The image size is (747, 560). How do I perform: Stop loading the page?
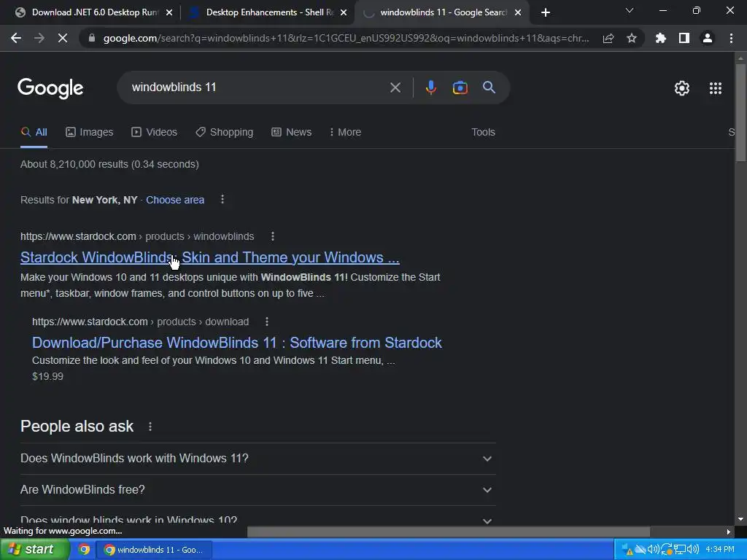click(x=63, y=38)
